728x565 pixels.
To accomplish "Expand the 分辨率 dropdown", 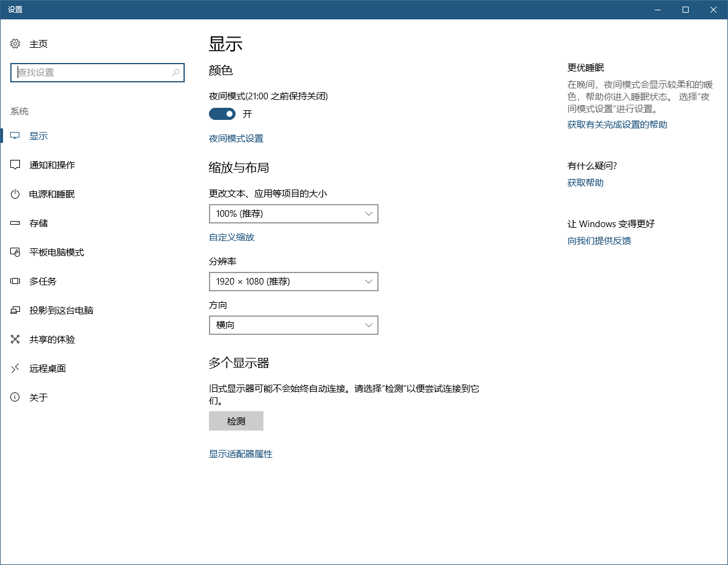I will (x=293, y=282).
